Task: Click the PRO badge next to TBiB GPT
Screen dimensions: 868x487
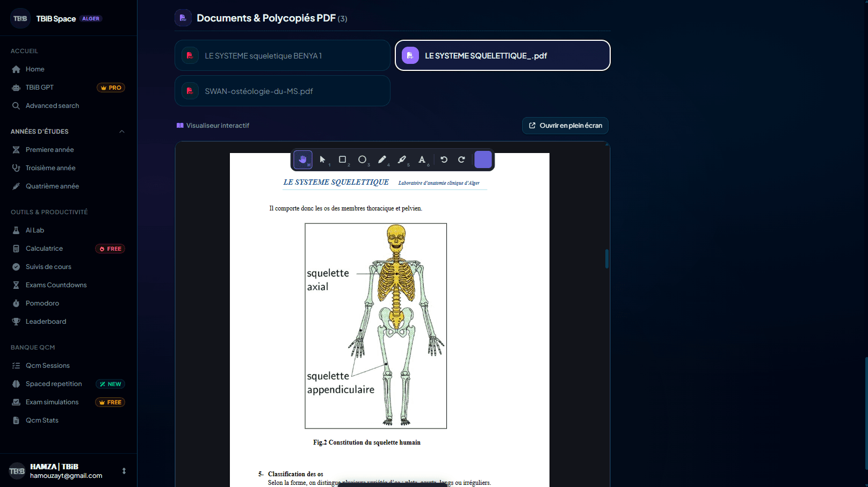Action: [111, 88]
